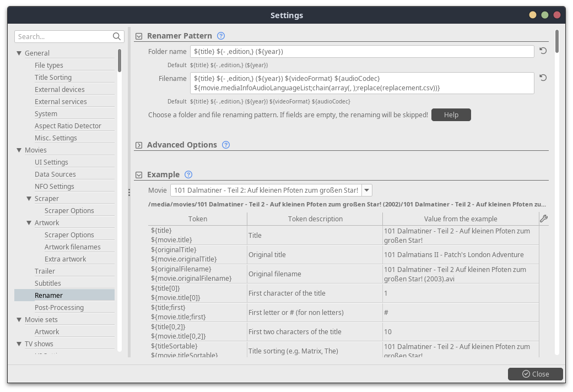Viewport: 573px width, 392px height.
Task: Collapse the General tree node
Action: [19, 53]
